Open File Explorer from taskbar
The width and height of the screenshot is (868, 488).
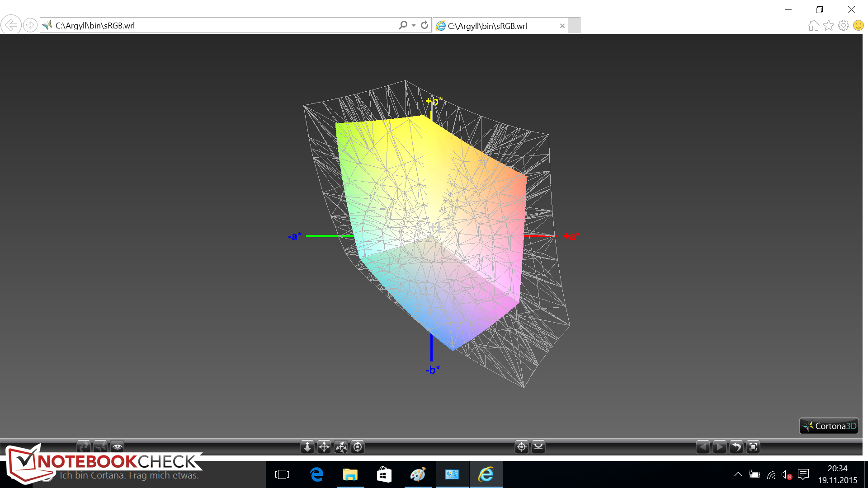click(x=350, y=474)
